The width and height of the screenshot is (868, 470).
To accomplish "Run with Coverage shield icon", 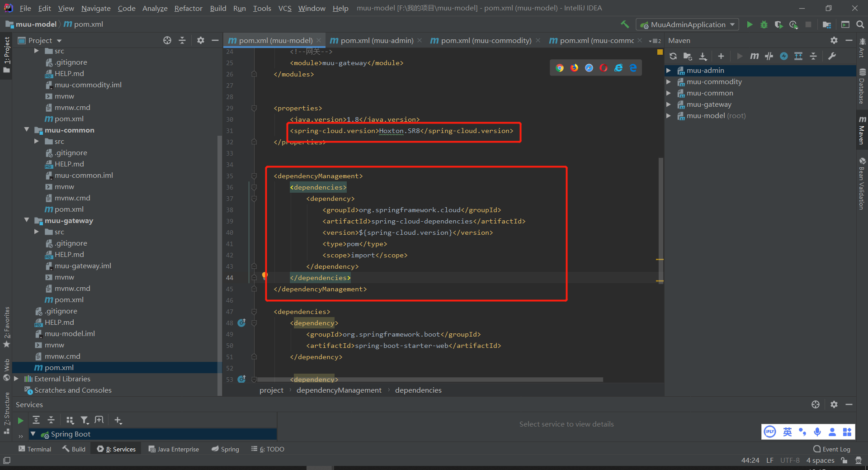I will point(778,24).
